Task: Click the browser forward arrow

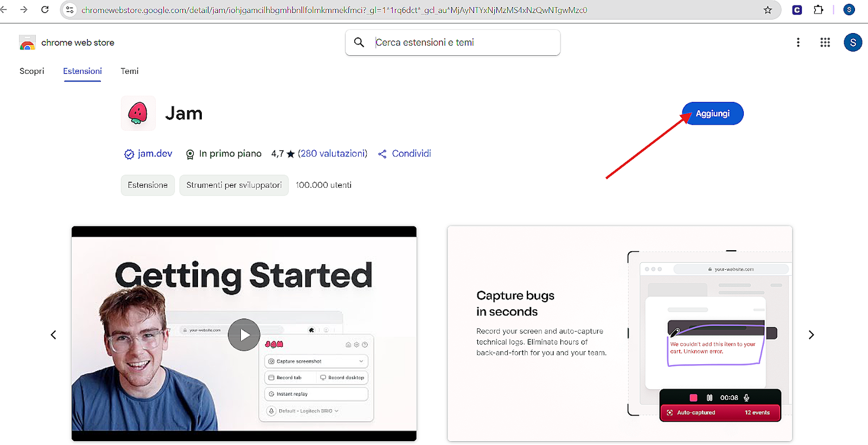Action: pyautogui.click(x=24, y=10)
